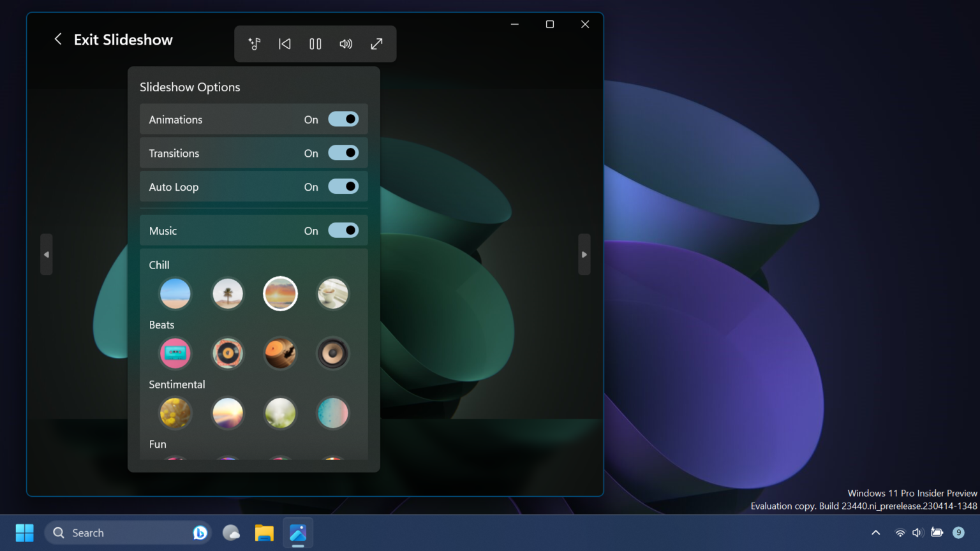Check battery status in the system tray

tap(937, 533)
